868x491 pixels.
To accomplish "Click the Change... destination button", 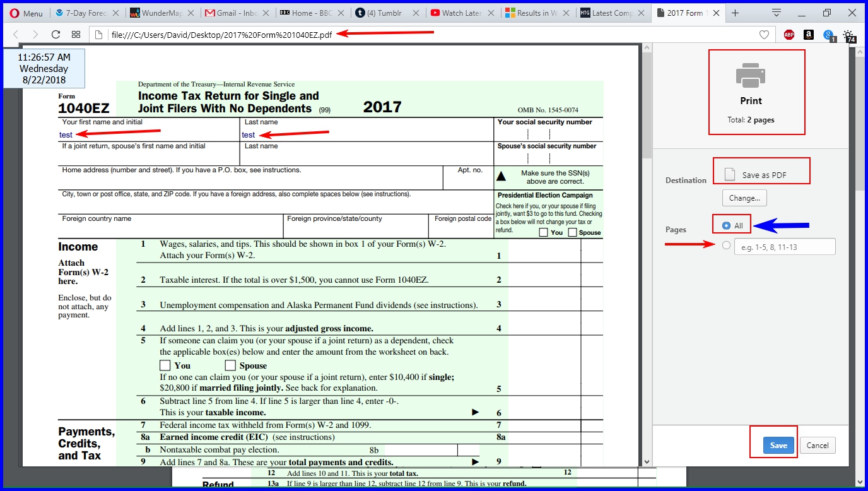I will (744, 198).
